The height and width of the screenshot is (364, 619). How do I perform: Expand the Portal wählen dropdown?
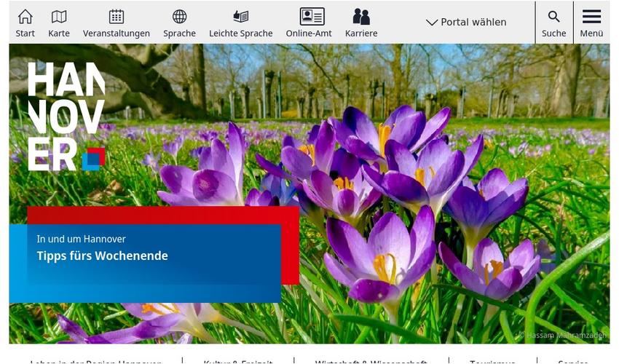click(x=466, y=22)
